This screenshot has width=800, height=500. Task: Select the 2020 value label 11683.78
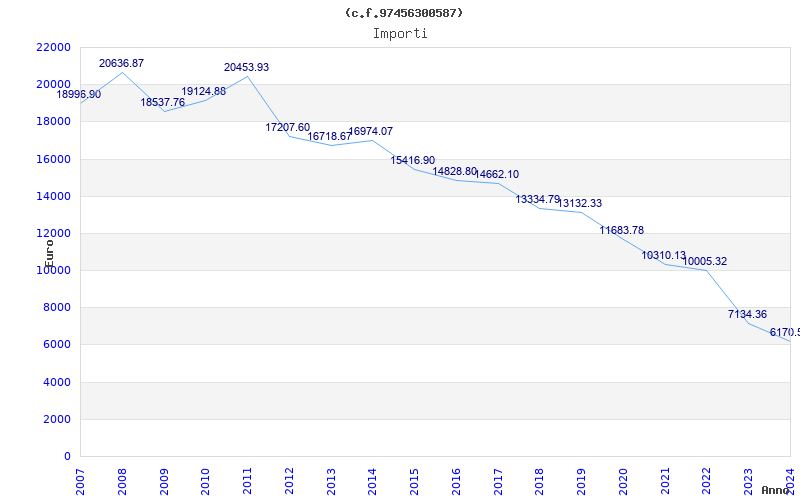tap(622, 231)
